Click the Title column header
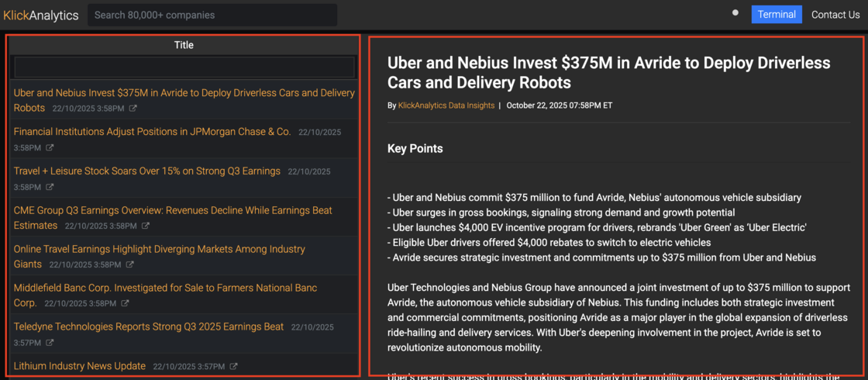868x380 pixels. pos(184,45)
